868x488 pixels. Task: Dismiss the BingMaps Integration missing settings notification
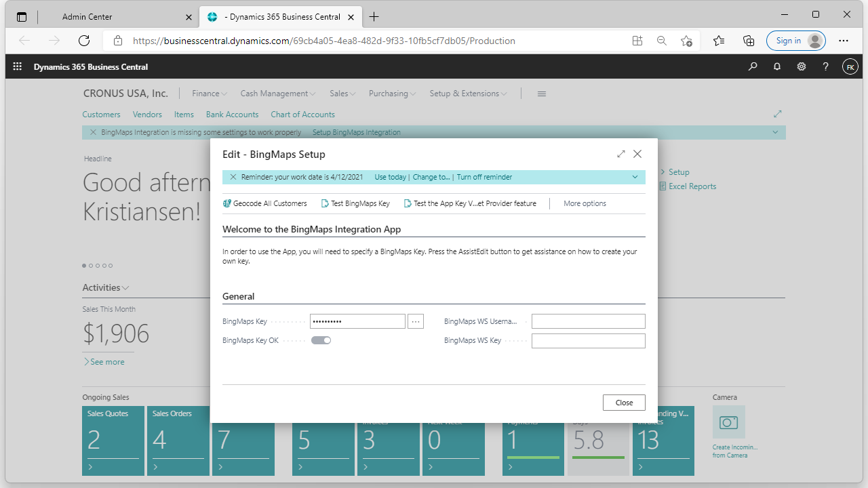[x=93, y=132]
